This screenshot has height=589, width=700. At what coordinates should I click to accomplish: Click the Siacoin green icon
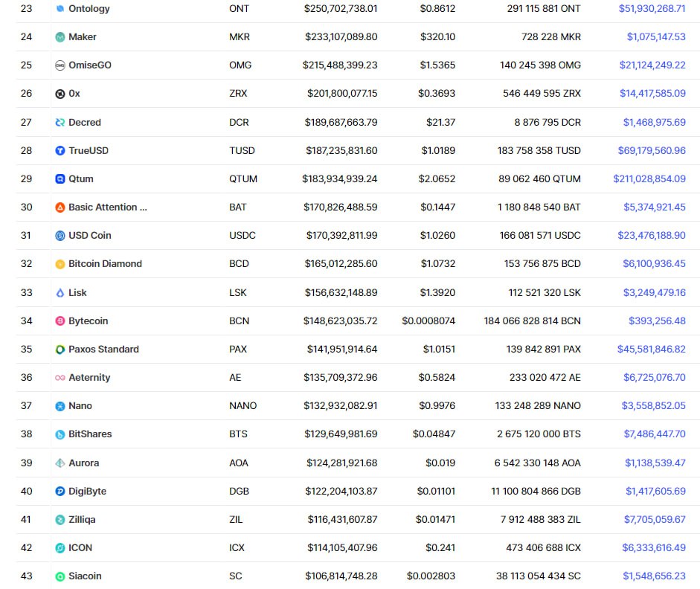(60, 576)
